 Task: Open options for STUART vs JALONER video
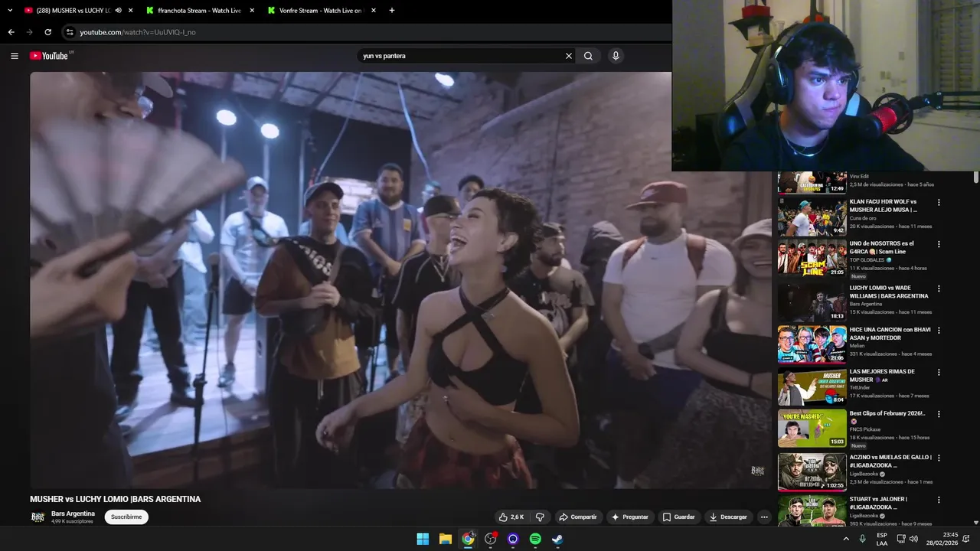(939, 500)
